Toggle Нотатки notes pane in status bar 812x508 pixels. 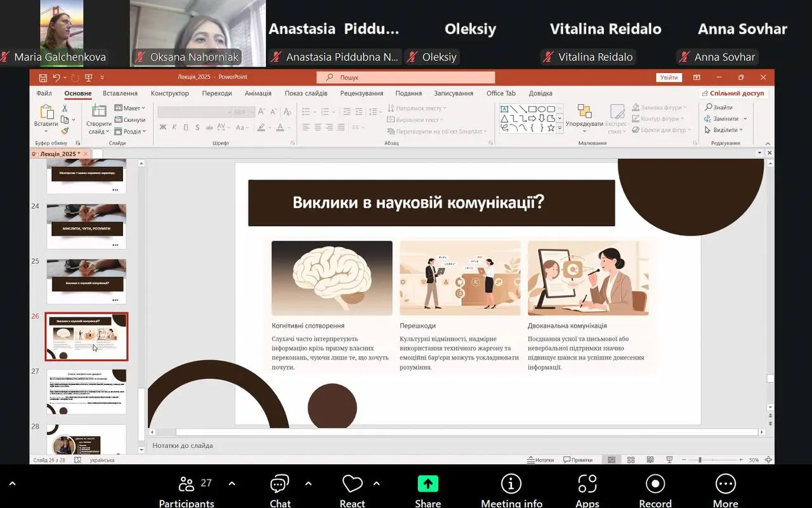tap(540, 460)
